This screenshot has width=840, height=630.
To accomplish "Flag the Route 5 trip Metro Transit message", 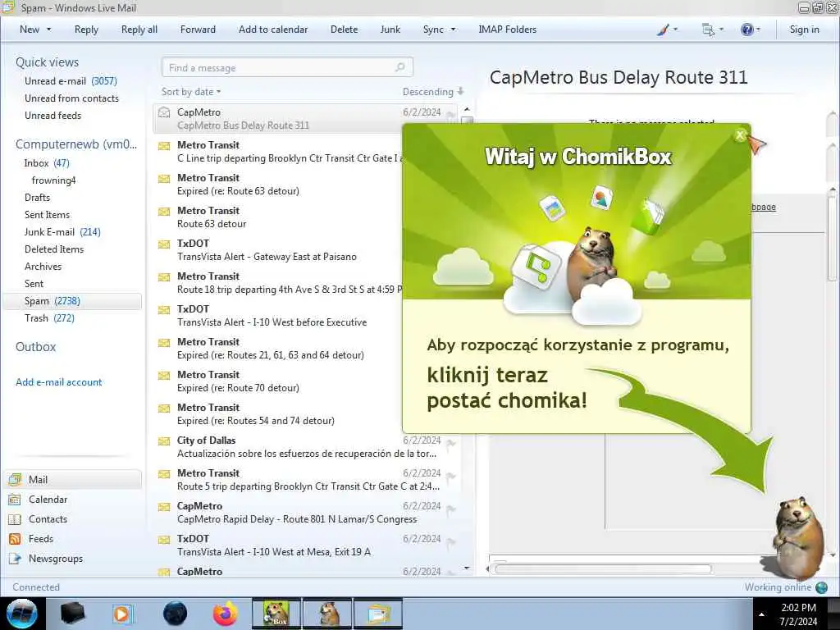I will point(451,477).
